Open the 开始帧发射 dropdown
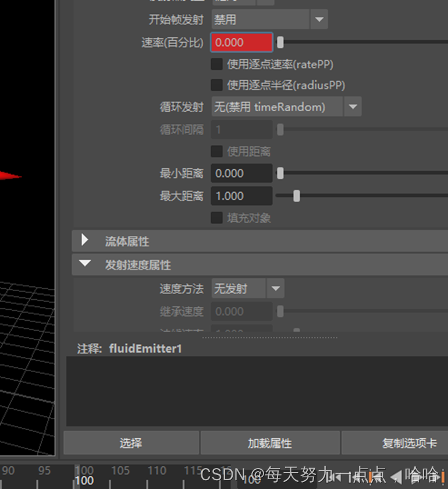Image resolution: width=448 pixels, height=489 pixels. 269,19
